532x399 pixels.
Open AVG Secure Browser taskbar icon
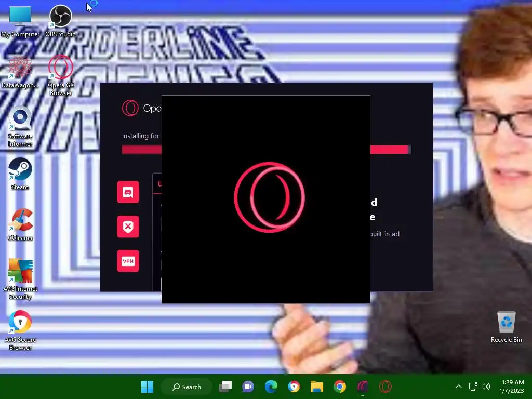pyautogui.click(x=294, y=387)
